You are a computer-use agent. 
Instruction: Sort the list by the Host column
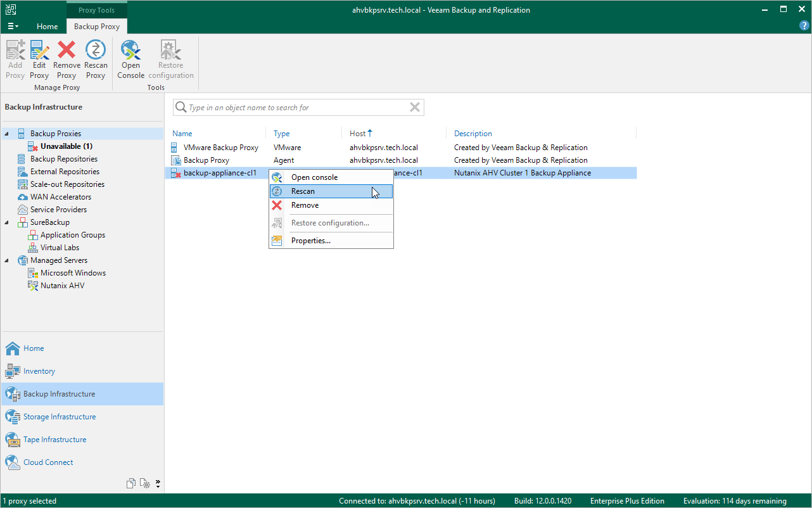(x=358, y=134)
